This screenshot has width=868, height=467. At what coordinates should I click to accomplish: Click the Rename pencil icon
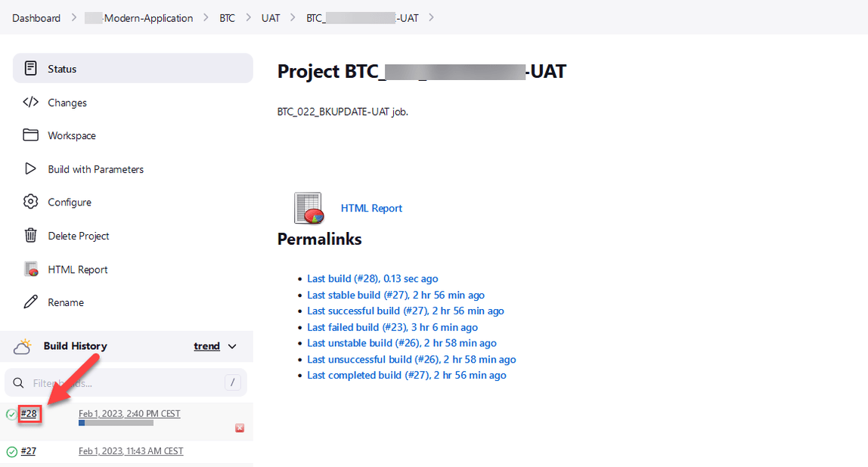31,302
